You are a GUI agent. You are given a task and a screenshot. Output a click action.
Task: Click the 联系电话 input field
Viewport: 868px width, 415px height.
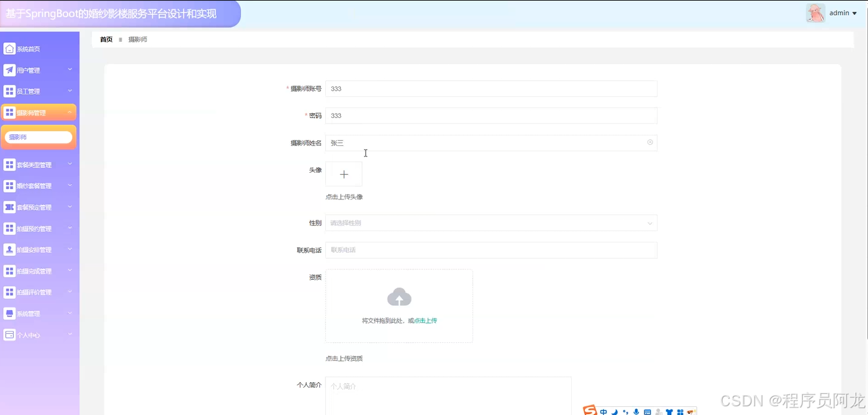point(491,250)
